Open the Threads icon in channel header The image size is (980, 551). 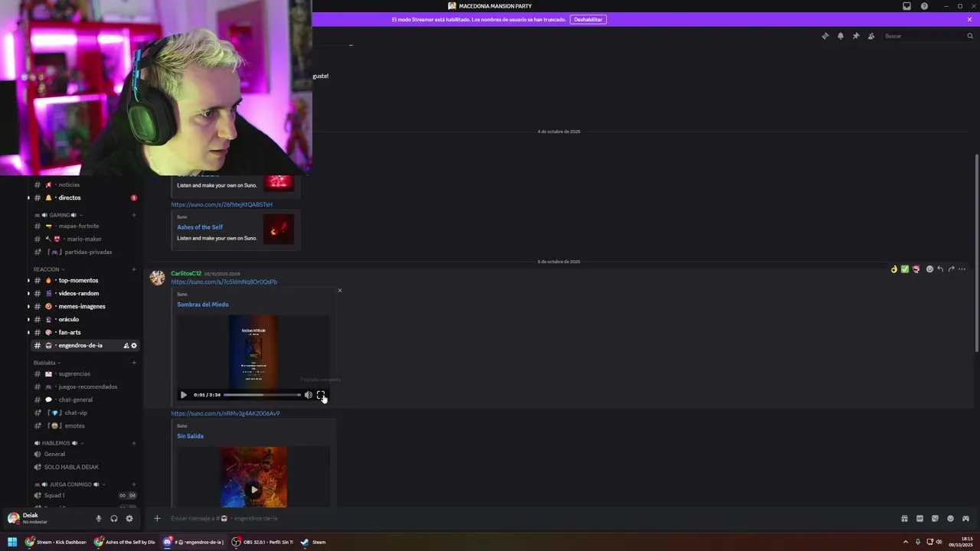(825, 36)
